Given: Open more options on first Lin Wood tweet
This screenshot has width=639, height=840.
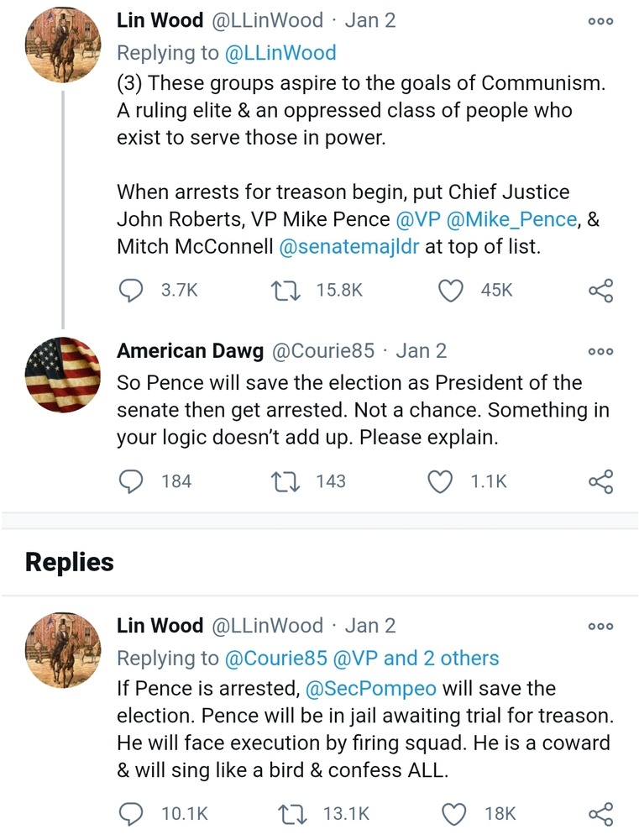Looking at the screenshot, I should (x=600, y=21).
